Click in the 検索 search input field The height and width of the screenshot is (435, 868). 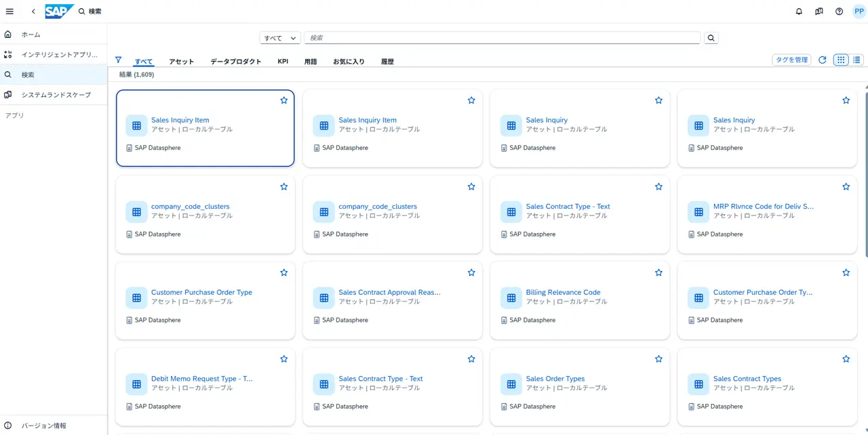coord(502,38)
